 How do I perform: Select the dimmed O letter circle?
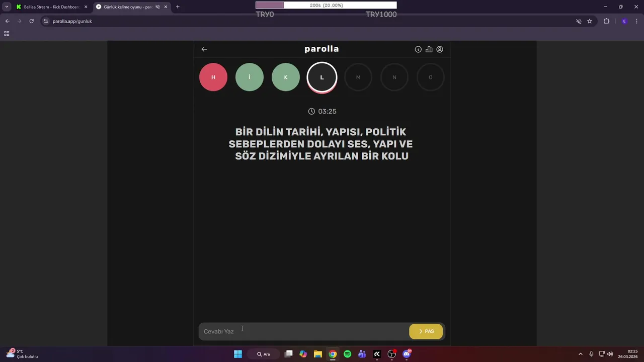coord(431,77)
